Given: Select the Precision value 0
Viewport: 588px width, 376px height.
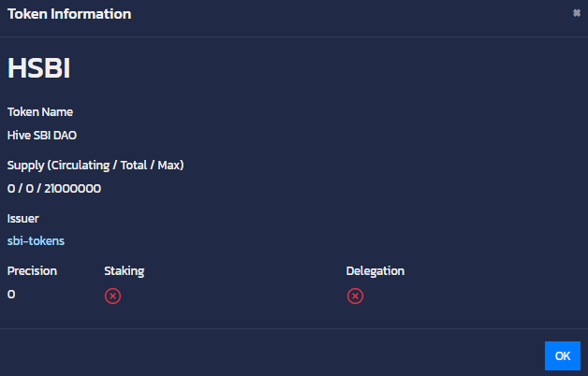Looking at the screenshot, I should coord(11,295).
